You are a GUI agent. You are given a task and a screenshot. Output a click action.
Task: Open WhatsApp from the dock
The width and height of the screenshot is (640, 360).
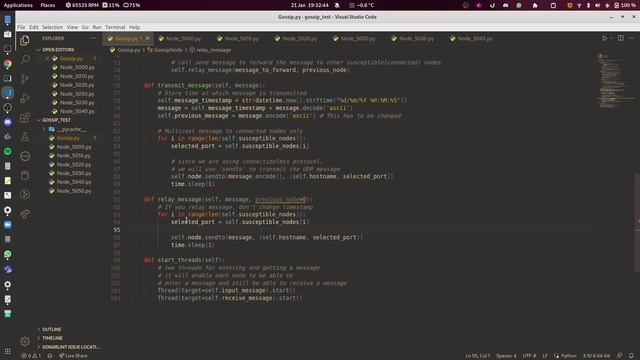[x=7, y=254]
